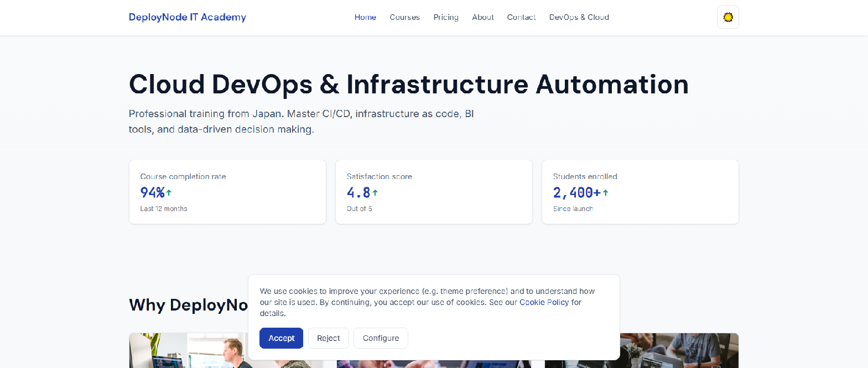Open the Courses nav item

tap(404, 17)
